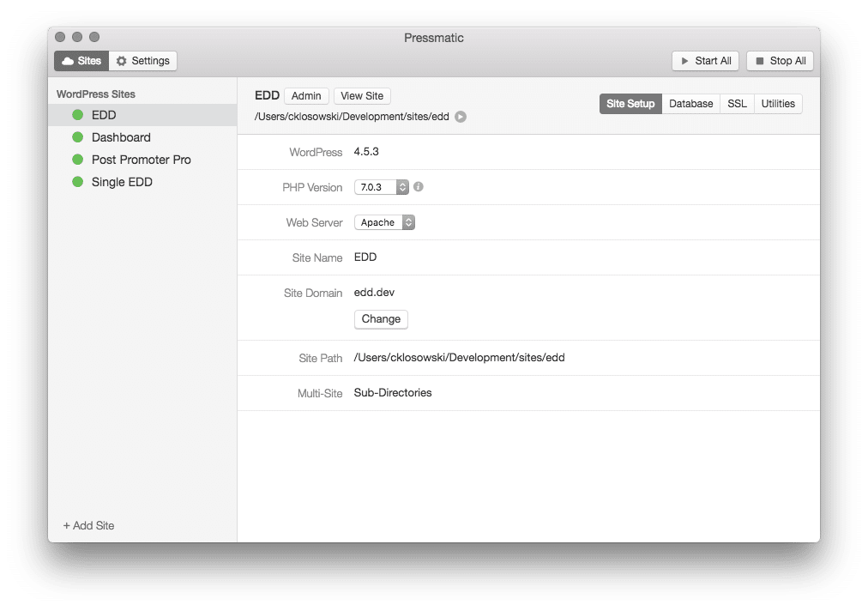Click the WordPress version 4.5.3 value
The width and height of the screenshot is (868, 611).
click(366, 152)
